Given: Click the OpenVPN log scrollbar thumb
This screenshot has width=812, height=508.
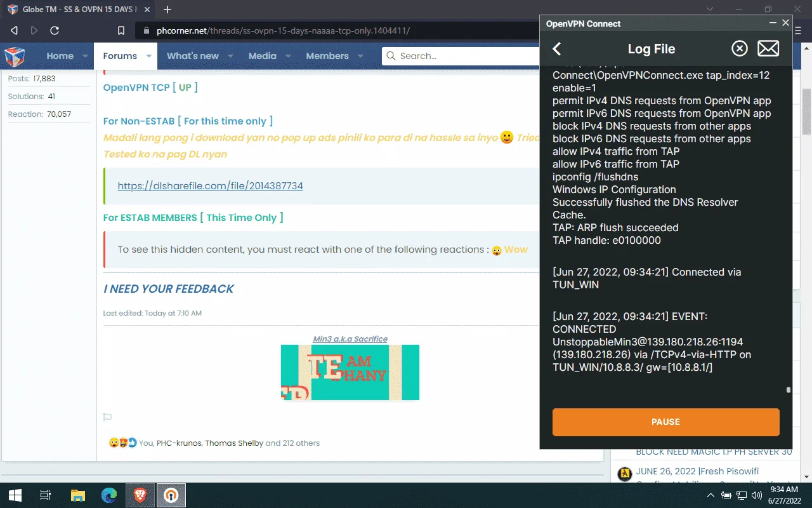Looking at the screenshot, I should tap(789, 391).
